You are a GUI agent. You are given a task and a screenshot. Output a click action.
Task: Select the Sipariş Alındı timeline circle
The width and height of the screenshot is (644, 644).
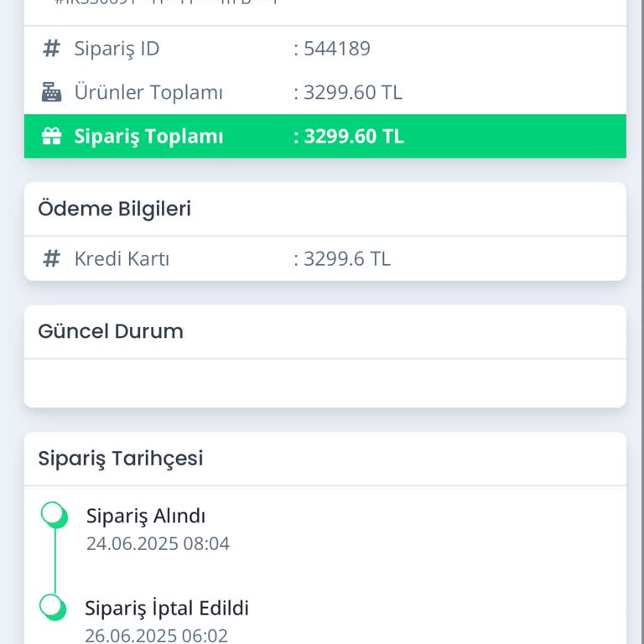tap(55, 514)
